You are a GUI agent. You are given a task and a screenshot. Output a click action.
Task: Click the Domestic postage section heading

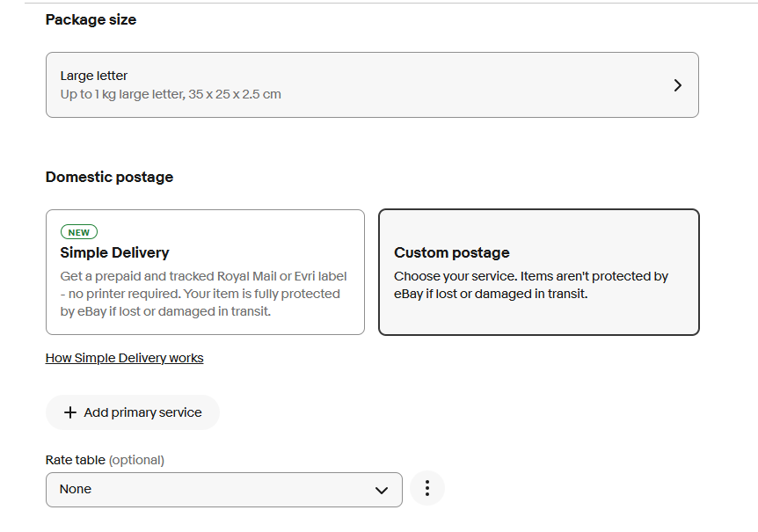[x=109, y=177]
